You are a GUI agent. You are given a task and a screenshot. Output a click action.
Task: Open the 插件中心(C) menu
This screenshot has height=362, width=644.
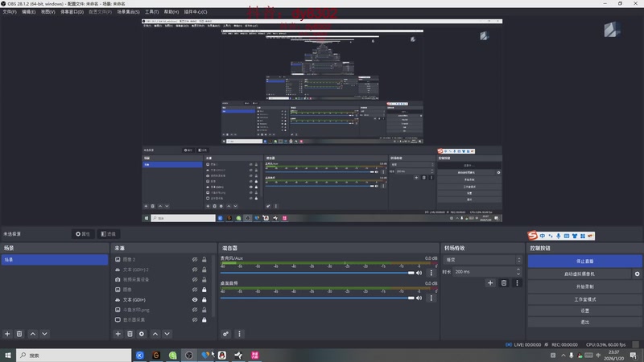tap(196, 12)
